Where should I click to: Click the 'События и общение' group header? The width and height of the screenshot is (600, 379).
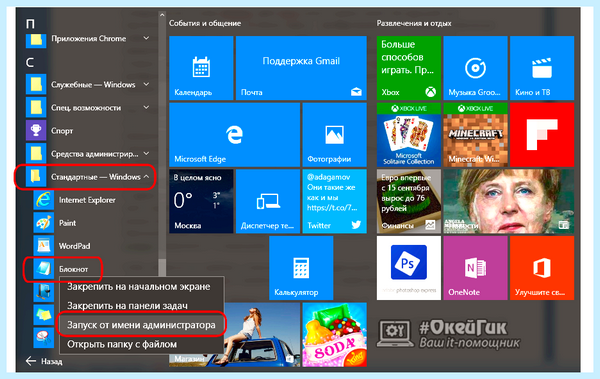pos(205,23)
